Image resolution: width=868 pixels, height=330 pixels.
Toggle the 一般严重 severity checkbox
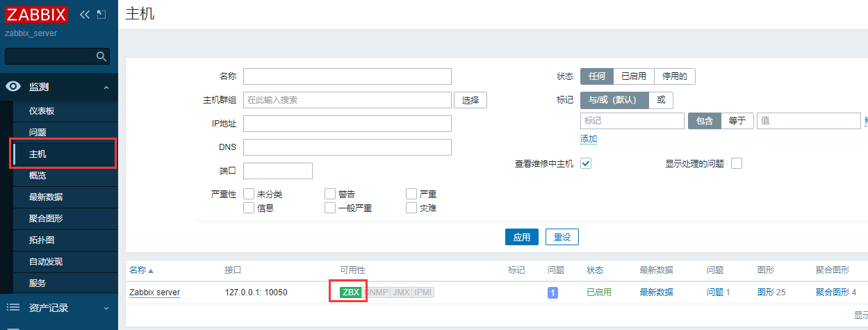pos(330,207)
